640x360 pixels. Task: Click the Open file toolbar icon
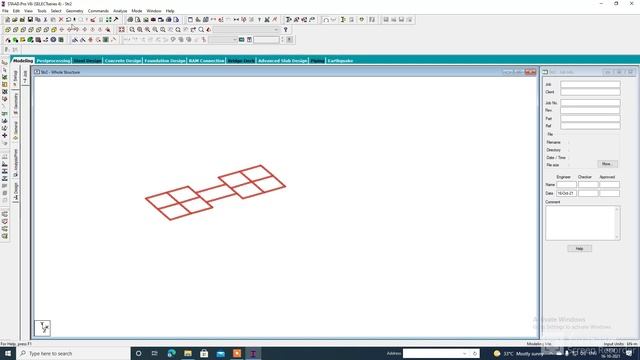point(15,20)
